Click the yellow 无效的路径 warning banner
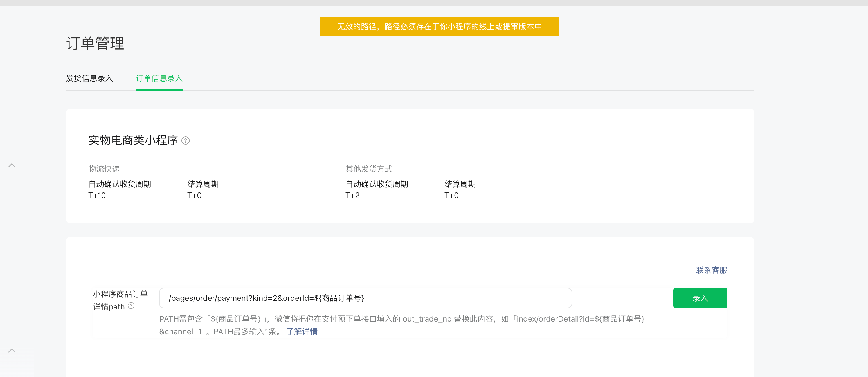Screen dimensions: 868x377 click(x=439, y=27)
